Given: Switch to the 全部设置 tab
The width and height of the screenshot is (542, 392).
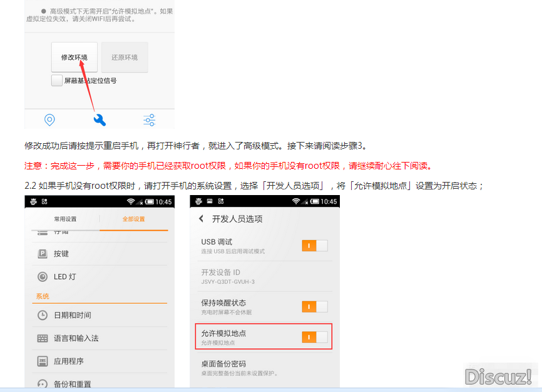Looking at the screenshot, I should pos(133,219).
